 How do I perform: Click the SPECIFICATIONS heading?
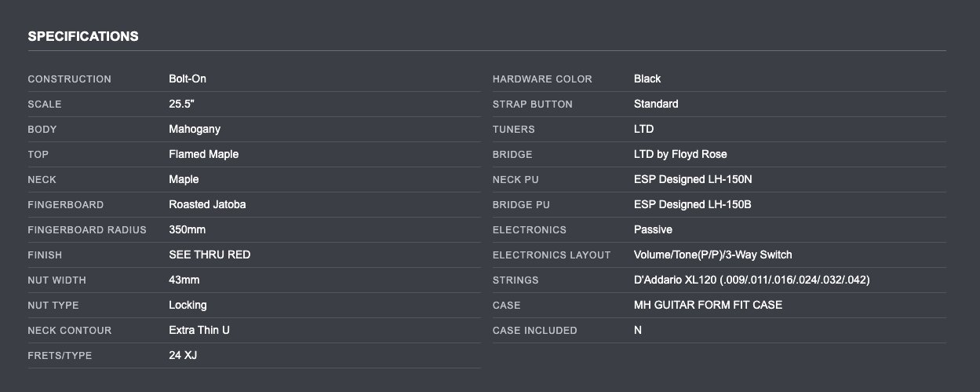[83, 36]
